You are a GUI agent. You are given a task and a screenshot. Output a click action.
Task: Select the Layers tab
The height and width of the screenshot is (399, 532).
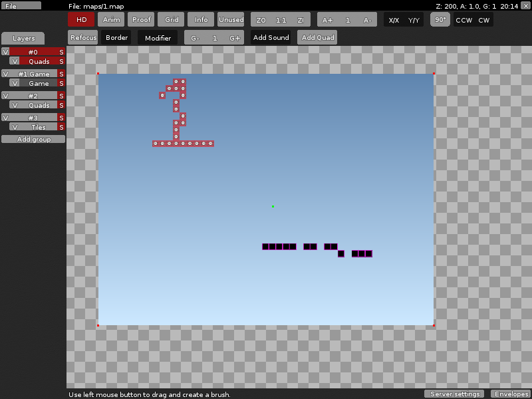(x=23, y=39)
